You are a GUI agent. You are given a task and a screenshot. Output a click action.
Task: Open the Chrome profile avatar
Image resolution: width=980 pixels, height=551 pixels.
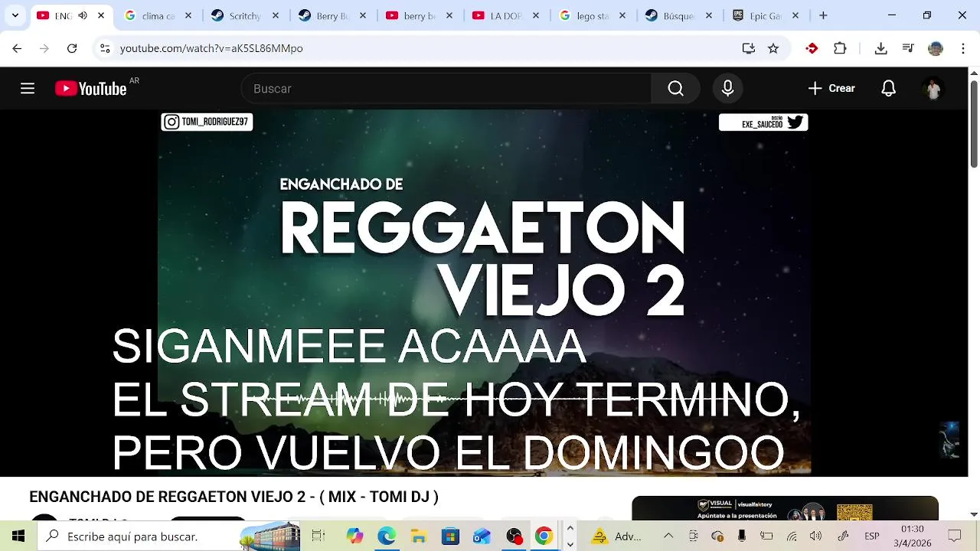[x=936, y=48]
